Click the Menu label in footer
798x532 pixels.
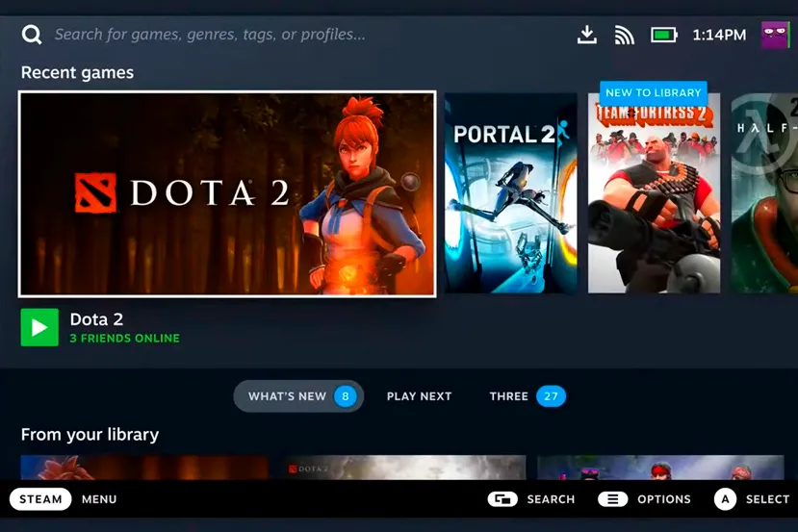[99, 499]
